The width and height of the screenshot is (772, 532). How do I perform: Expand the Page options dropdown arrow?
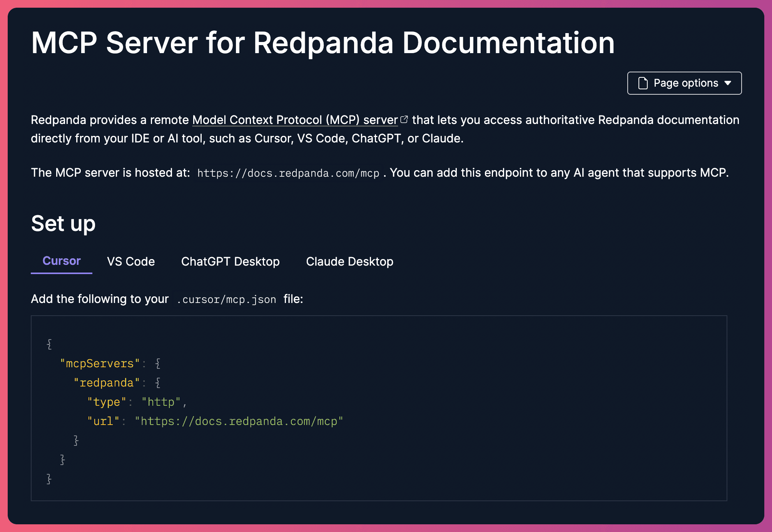click(728, 83)
